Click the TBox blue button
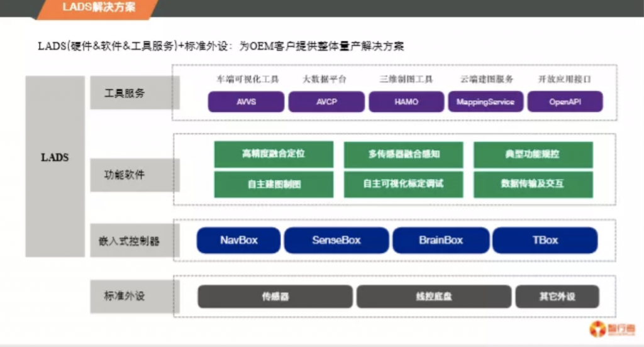644x347 pixels. tap(545, 240)
